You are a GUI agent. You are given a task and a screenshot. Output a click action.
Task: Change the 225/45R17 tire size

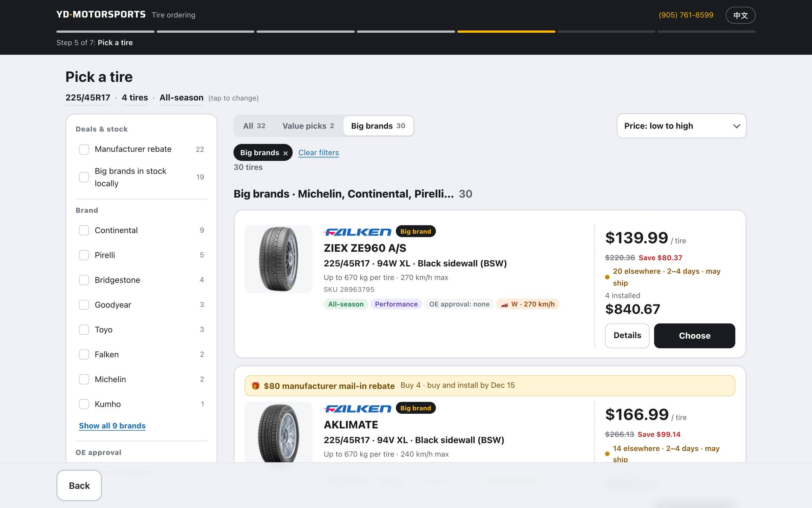click(88, 98)
